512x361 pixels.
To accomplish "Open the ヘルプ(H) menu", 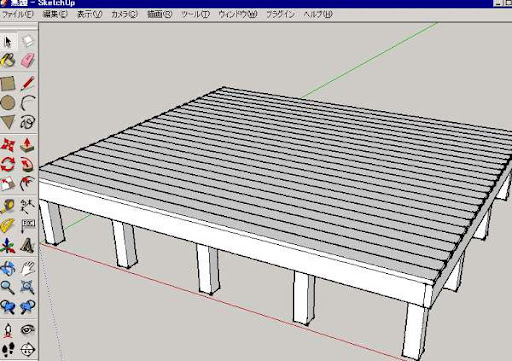I will 318,14.
